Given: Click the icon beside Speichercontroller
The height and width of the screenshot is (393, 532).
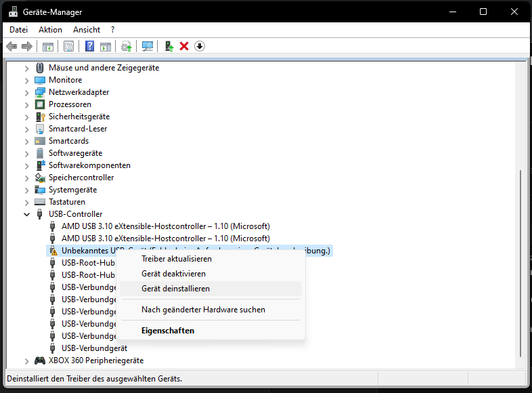Looking at the screenshot, I should (40, 178).
